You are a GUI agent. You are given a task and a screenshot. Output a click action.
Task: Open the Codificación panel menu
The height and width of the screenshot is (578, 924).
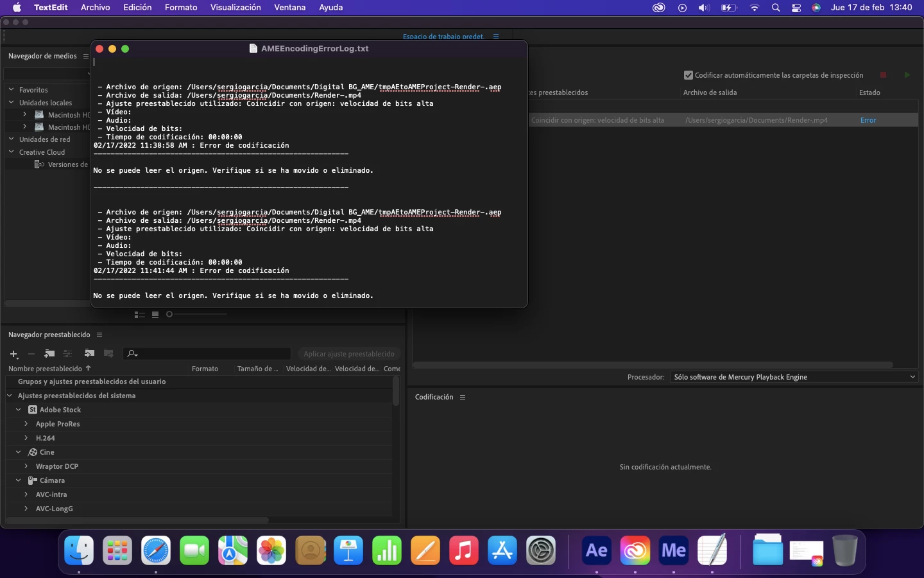click(463, 397)
